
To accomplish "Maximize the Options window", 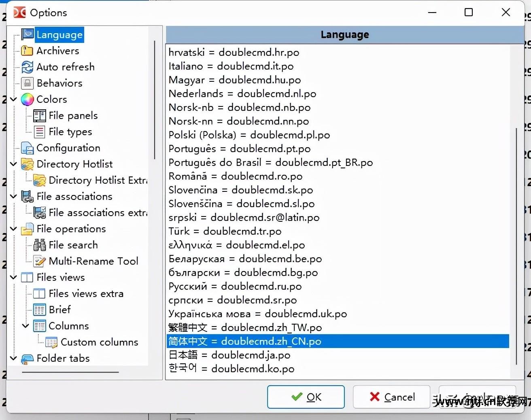I will [469, 13].
